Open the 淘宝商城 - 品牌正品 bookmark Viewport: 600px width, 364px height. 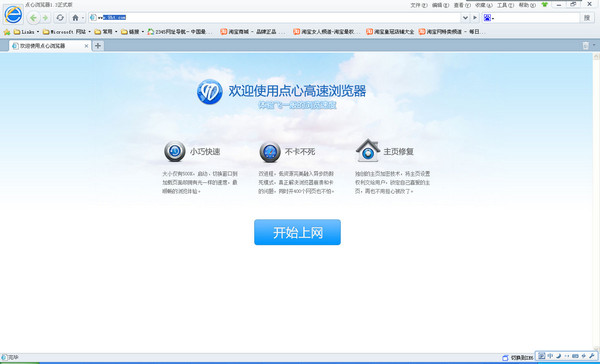pos(253,32)
